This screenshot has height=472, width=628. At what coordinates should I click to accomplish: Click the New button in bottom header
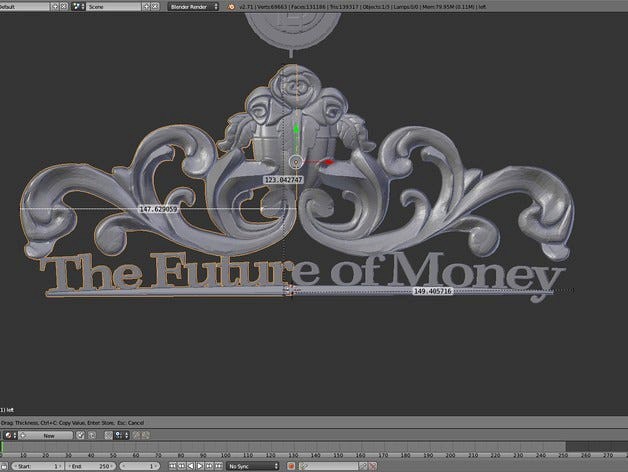pos(48,435)
